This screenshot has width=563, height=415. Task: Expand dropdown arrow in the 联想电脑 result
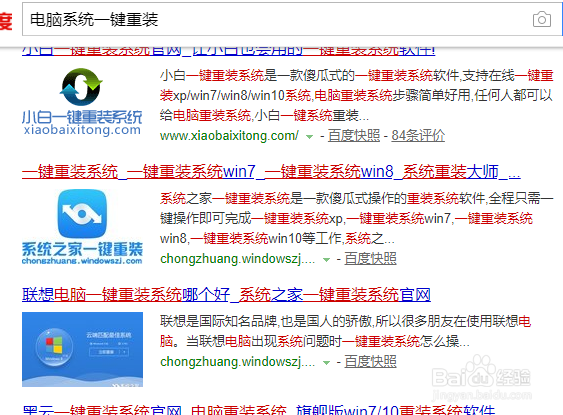coord(326,363)
